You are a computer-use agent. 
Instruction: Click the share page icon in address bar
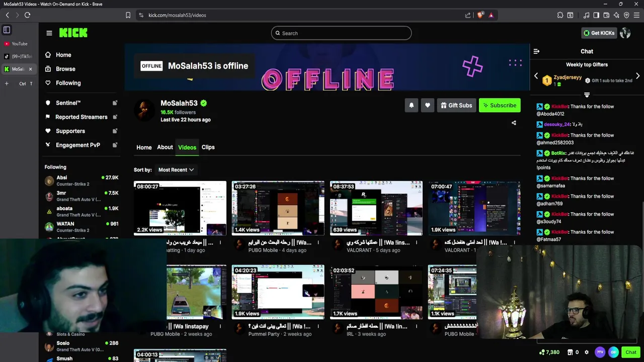click(x=468, y=15)
